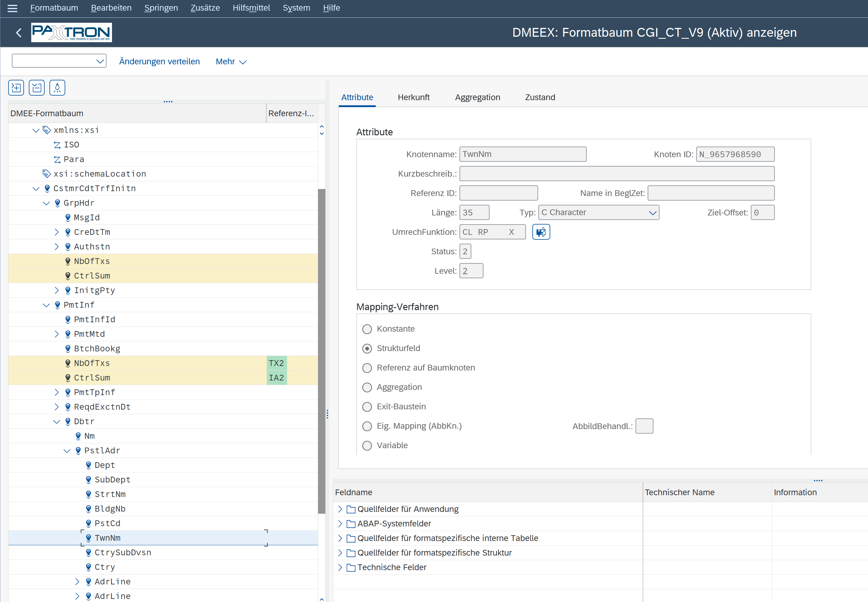Expand Quellfelder für Anwendung folder
868x602 pixels.
(x=340, y=509)
